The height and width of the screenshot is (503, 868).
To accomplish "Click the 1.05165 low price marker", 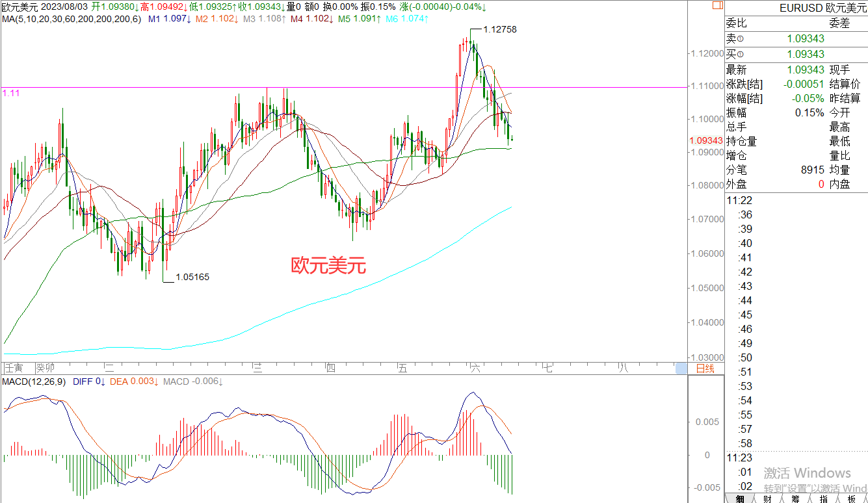I will point(192,277).
